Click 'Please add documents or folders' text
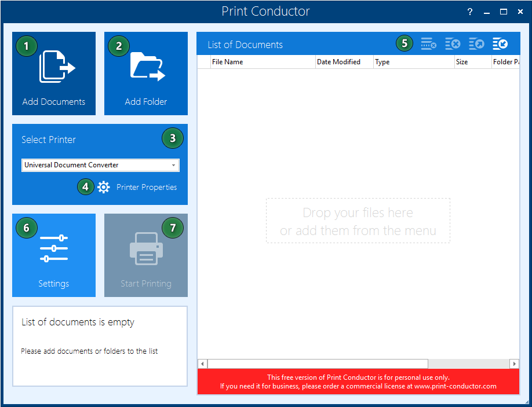Viewport: 532px width, 407px height. (89, 351)
